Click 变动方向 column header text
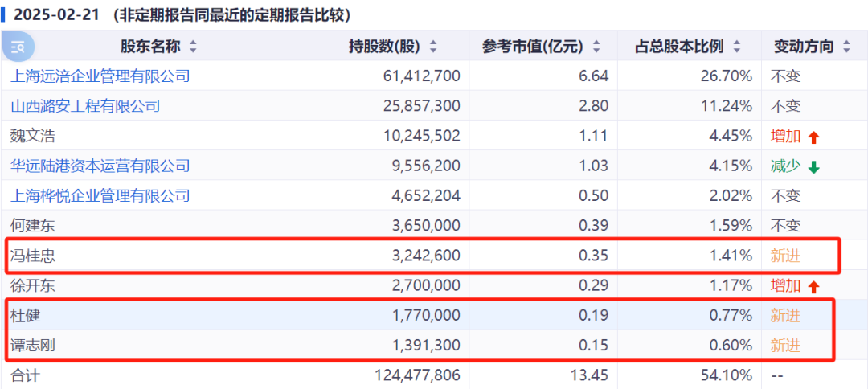This screenshot has width=868, height=389. tap(804, 47)
